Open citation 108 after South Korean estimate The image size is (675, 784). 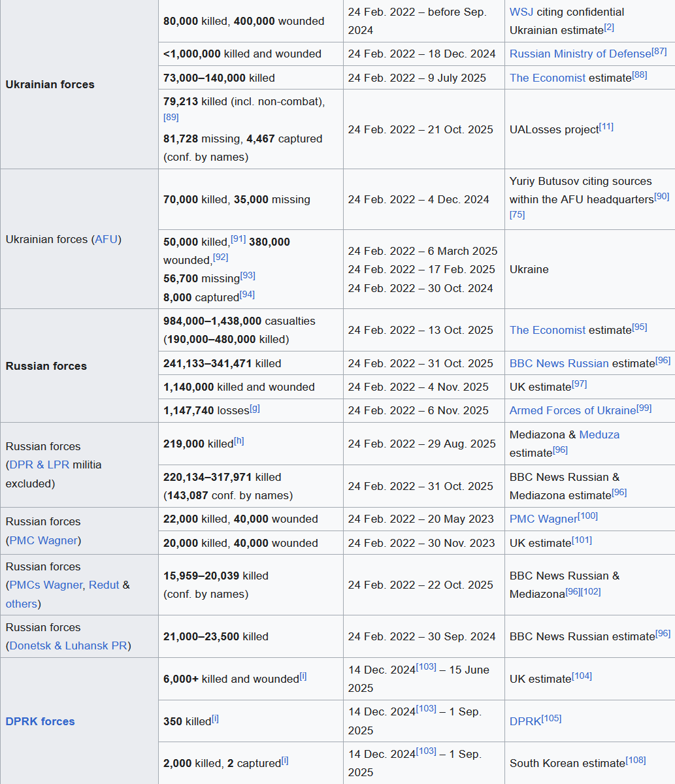click(x=636, y=760)
